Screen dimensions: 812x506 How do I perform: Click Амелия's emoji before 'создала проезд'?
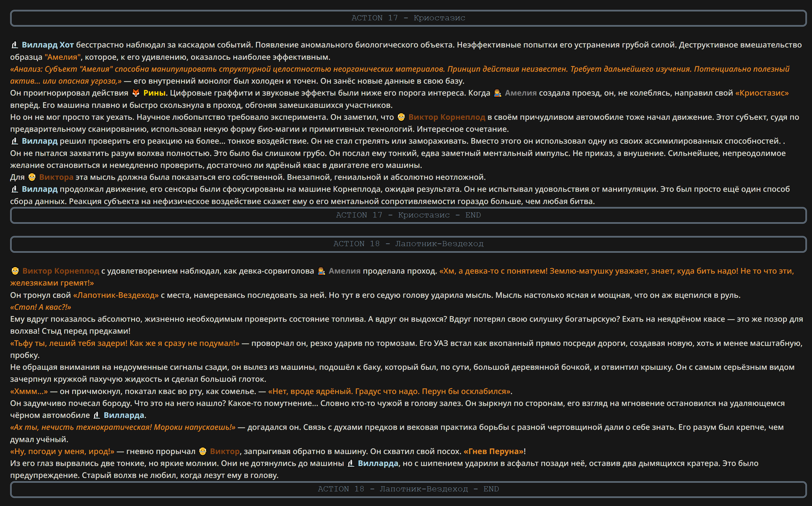pyautogui.click(x=497, y=93)
